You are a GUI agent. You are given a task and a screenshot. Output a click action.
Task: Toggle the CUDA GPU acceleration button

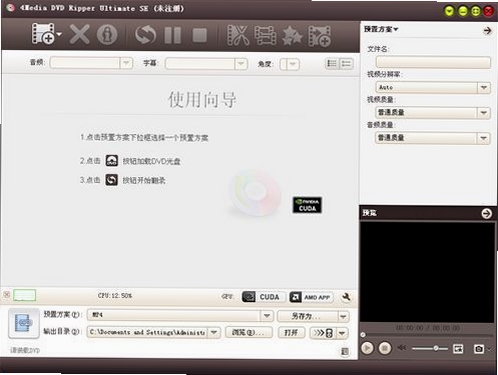coord(263,297)
